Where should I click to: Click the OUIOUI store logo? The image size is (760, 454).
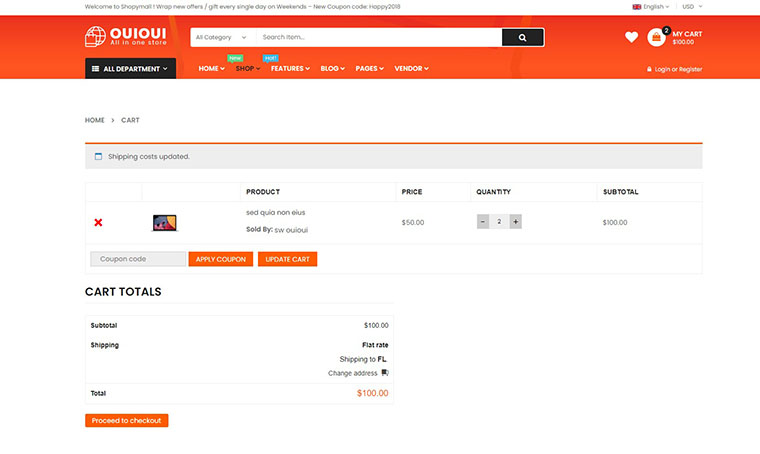point(125,37)
